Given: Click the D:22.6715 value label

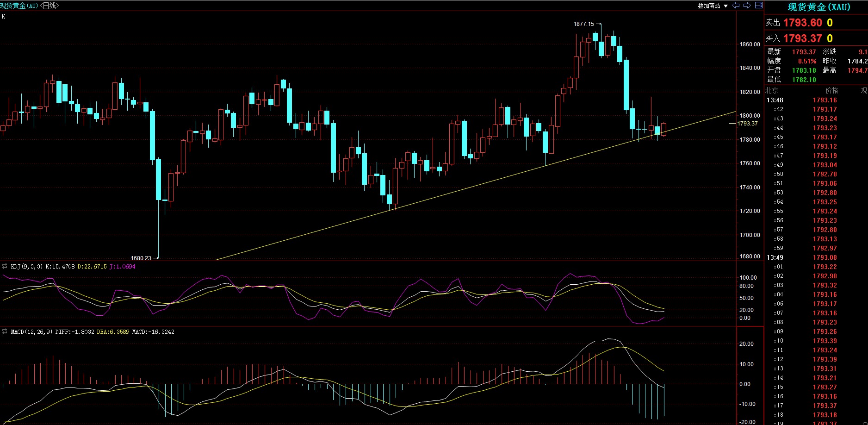Looking at the screenshot, I should click(x=92, y=267).
